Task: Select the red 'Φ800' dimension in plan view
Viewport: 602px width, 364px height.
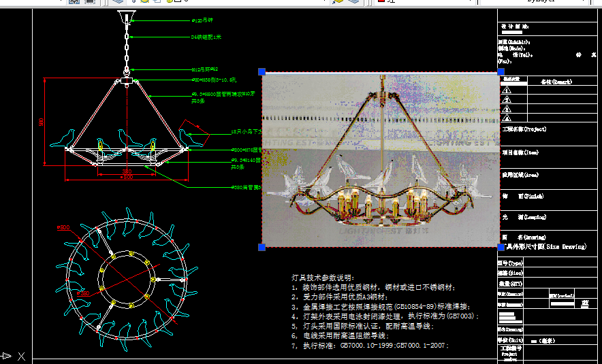Action: (63, 227)
